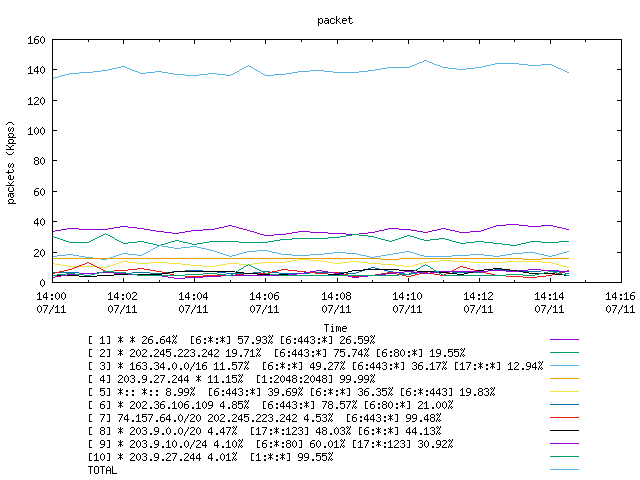Click the light blue TOTAL line sample
This screenshot has width=640, height=480.
tap(564, 470)
